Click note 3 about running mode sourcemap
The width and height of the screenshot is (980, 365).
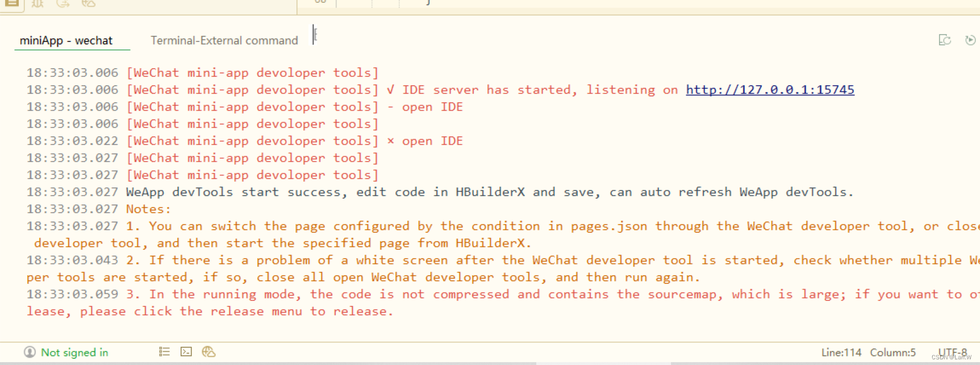pos(503,303)
